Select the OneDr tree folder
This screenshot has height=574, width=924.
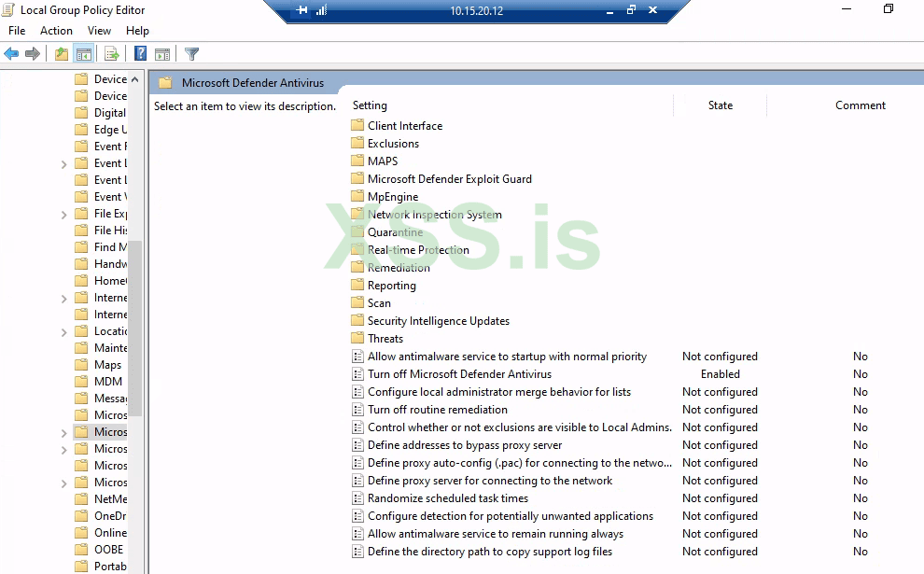(101, 515)
